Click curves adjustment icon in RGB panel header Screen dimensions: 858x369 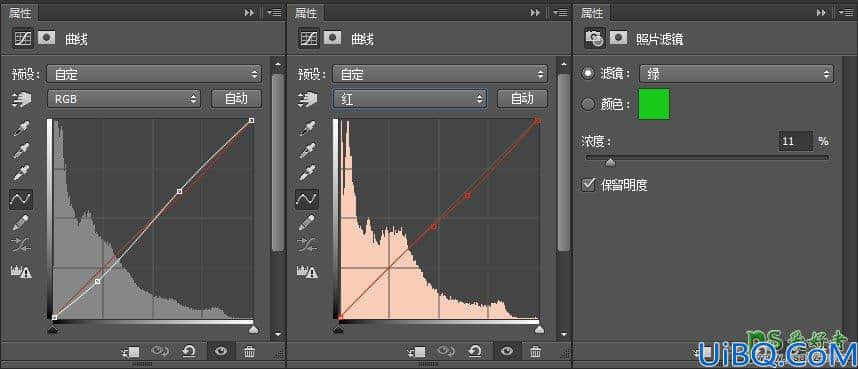point(23,38)
